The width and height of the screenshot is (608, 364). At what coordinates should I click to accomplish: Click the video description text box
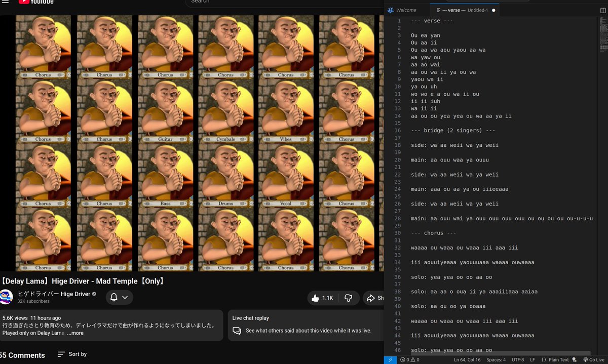(x=111, y=325)
